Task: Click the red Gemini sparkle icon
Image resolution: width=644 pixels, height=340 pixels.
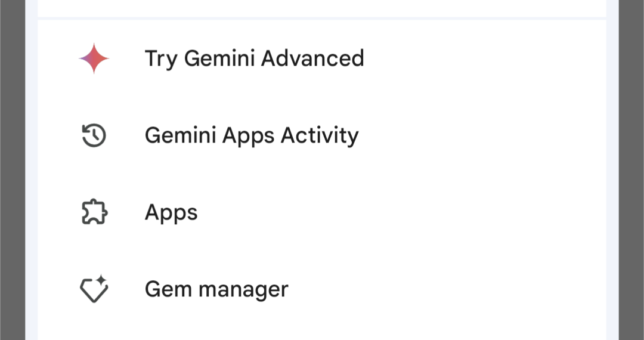Action: [94, 58]
